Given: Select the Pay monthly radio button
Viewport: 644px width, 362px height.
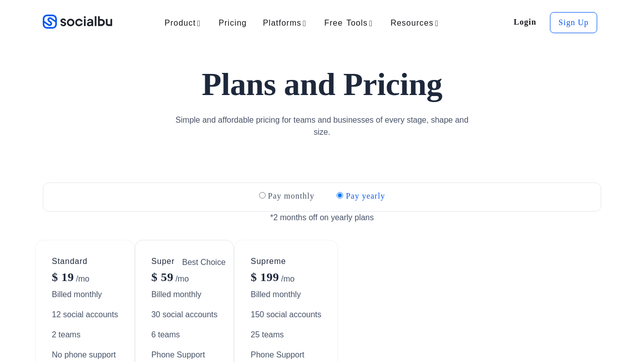Looking at the screenshot, I should point(262,196).
